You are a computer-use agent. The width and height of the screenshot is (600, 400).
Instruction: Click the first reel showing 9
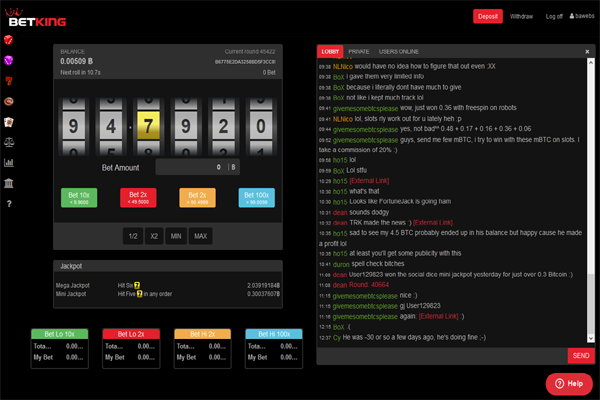pyautogui.click(x=73, y=126)
